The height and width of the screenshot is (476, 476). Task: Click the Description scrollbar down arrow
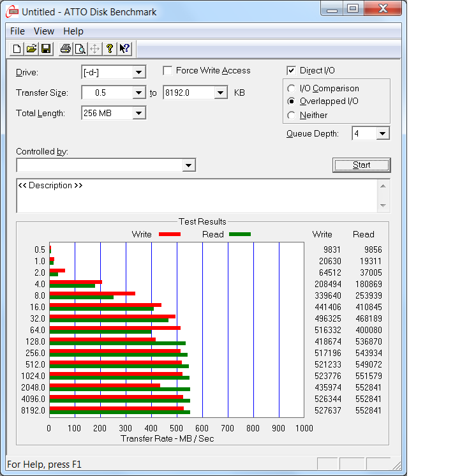point(383,205)
